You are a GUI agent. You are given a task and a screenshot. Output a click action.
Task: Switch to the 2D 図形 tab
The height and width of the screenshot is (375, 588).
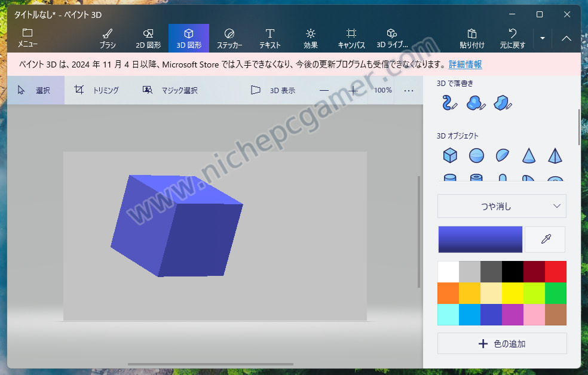pos(148,38)
